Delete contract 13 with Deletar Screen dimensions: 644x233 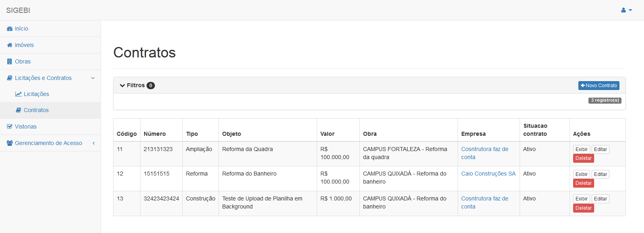[584, 208]
